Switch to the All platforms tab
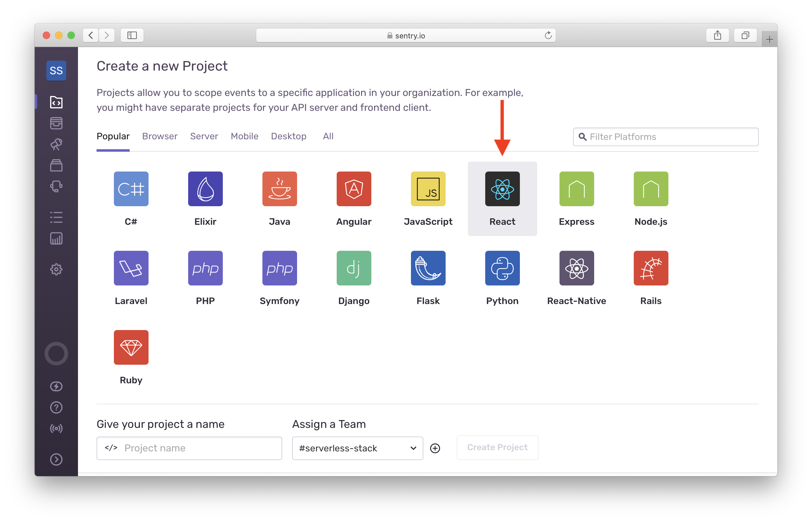The image size is (812, 522). click(328, 136)
